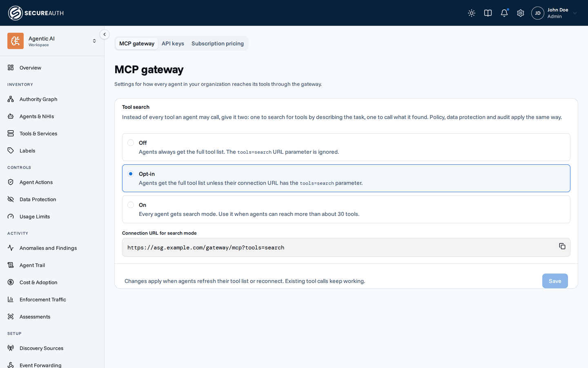
Task: Click the connection URL field
Action: click(x=346, y=247)
